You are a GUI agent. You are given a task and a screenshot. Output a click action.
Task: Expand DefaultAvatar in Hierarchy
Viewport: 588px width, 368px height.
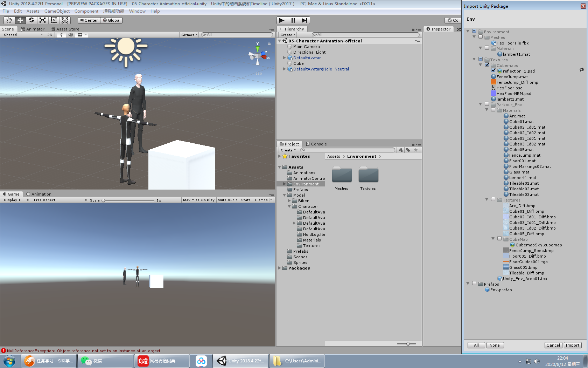[x=284, y=58]
